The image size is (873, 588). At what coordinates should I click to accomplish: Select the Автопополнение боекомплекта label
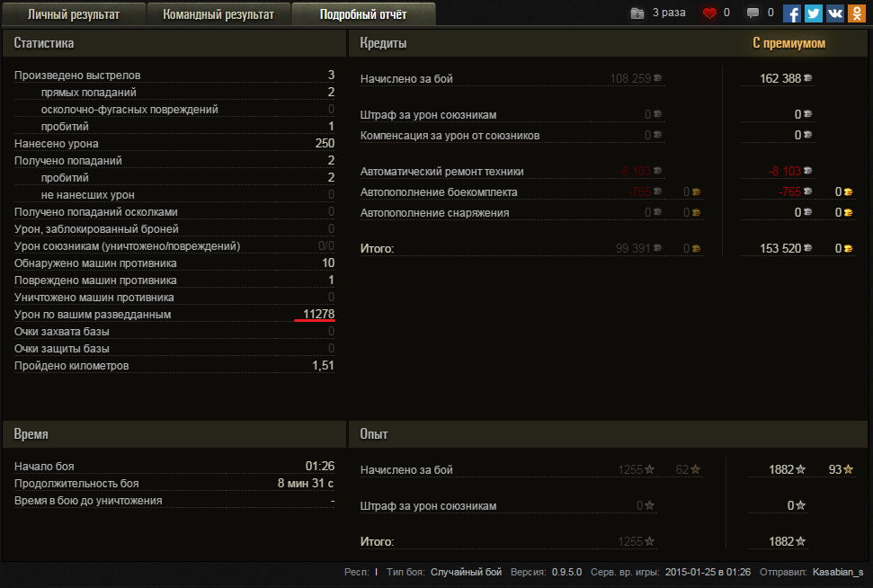tap(439, 192)
